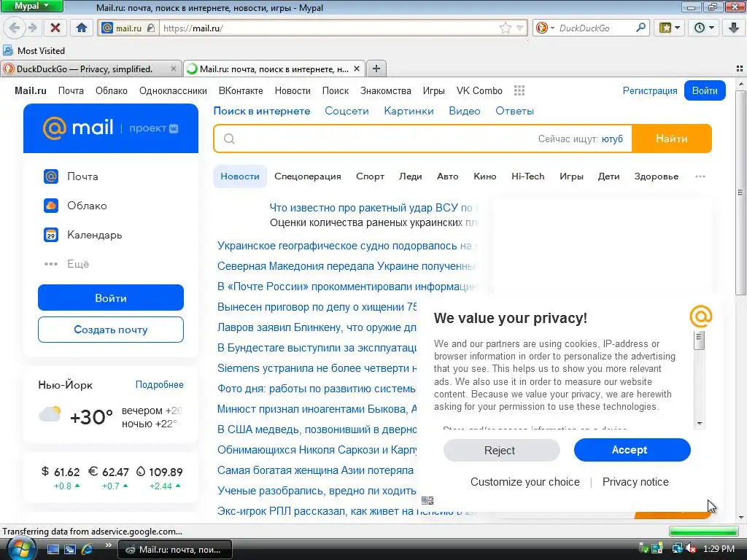747x560 pixels.
Task: Accept cookies in the privacy dialog
Action: click(632, 450)
